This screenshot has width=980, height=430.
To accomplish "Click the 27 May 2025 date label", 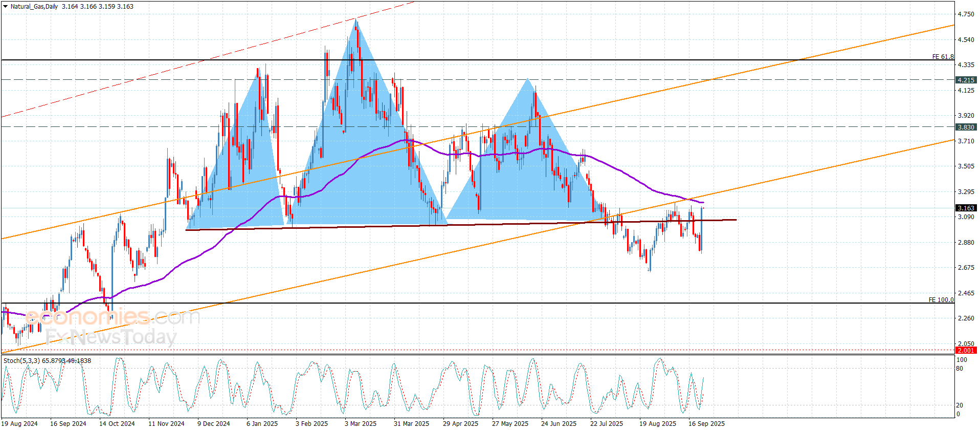I will tap(510, 423).
